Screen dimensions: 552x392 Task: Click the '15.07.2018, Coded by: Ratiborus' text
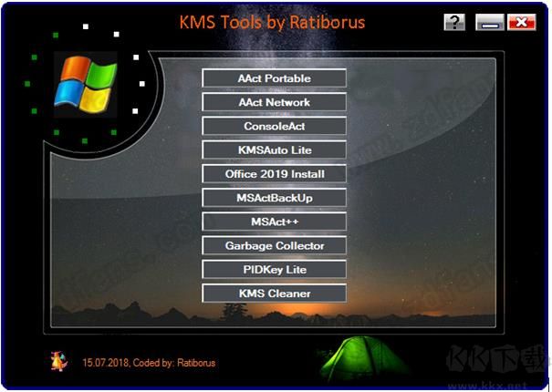coord(149,363)
